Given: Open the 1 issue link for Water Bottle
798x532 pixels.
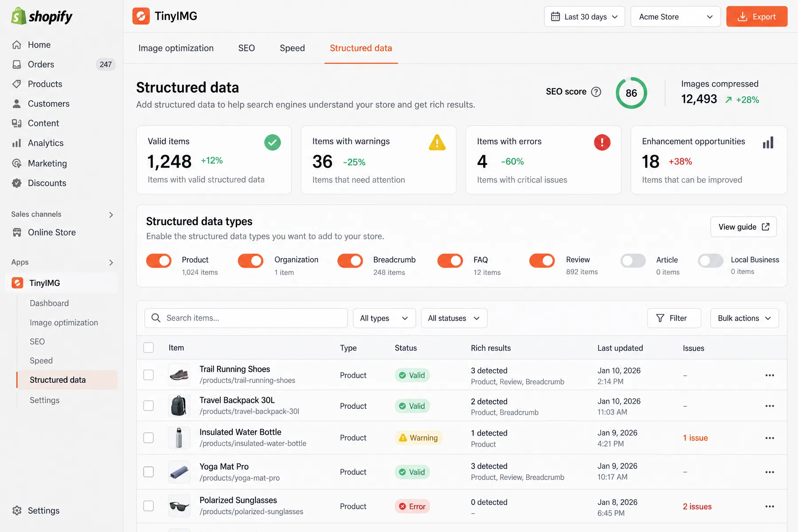Looking at the screenshot, I should click(695, 438).
